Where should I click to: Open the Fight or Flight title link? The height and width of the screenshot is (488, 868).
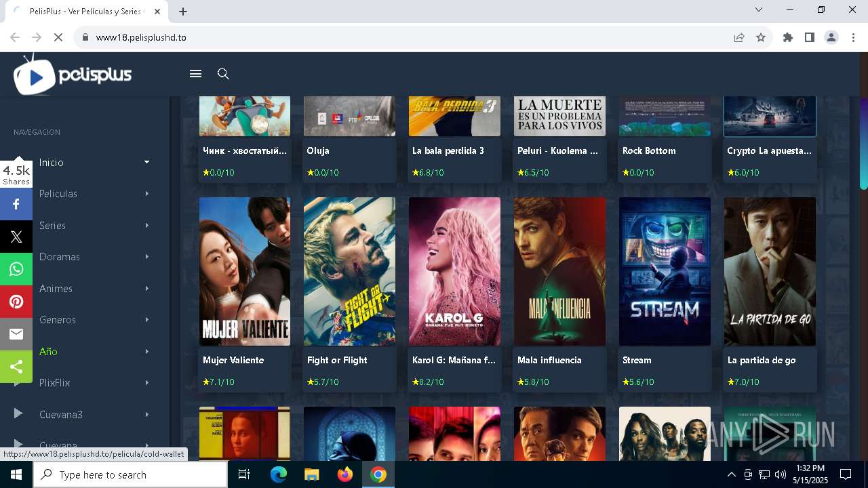(x=337, y=360)
